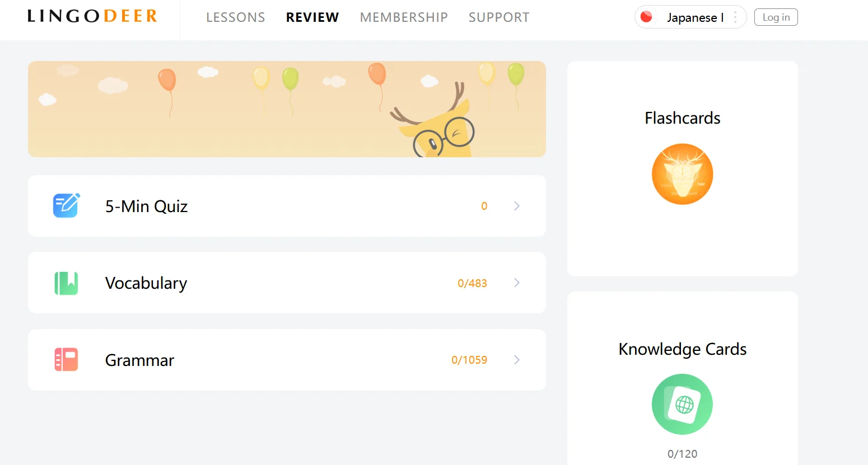Click the Japanese flag icon
Image resolution: width=868 pixels, height=465 pixels.
point(646,17)
